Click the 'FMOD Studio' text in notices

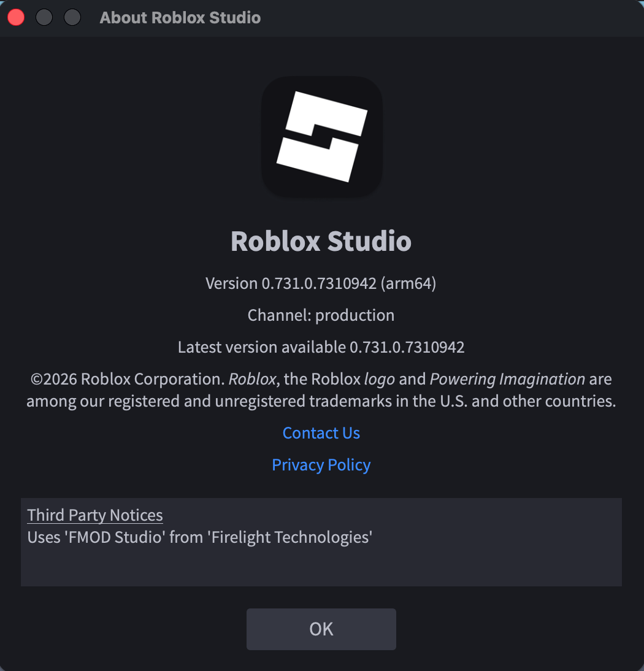115,537
